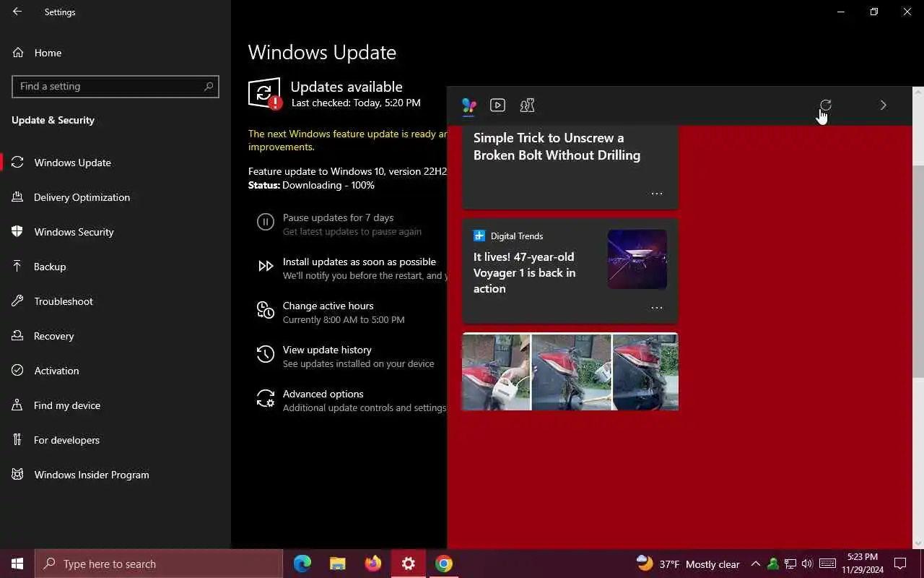Click the Recovery person icon

tap(18, 336)
